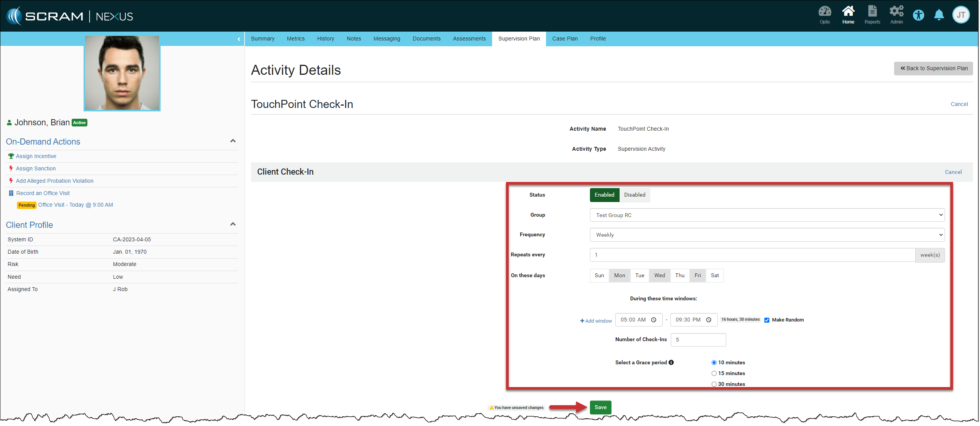
Task: Toggle Tue in check-in days
Action: coord(640,276)
